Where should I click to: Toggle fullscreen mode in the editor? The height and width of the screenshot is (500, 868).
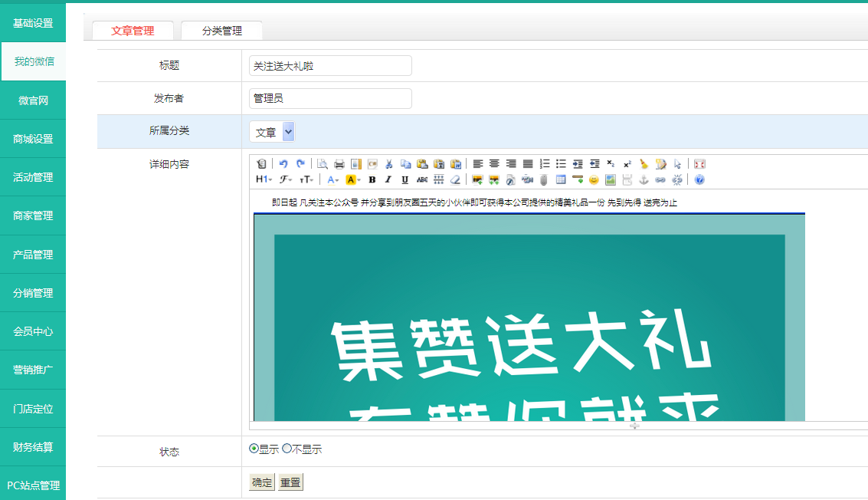(699, 163)
